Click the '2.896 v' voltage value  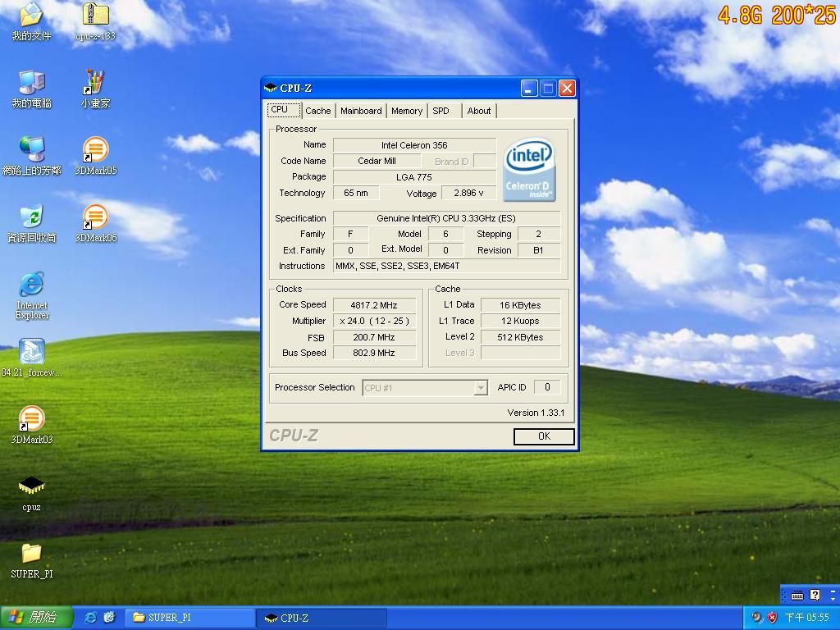tap(468, 193)
